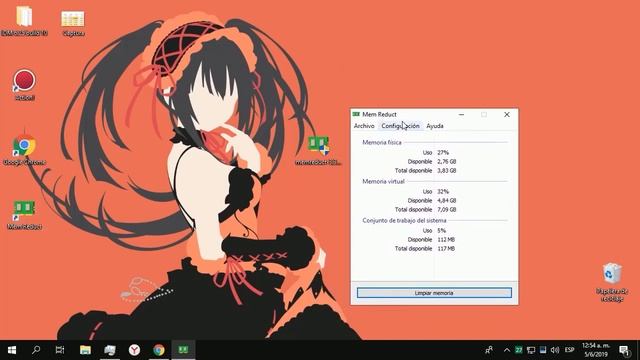Minimize the Mem Reduct window
Screen dimensions: 640x360
[x=461, y=115]
